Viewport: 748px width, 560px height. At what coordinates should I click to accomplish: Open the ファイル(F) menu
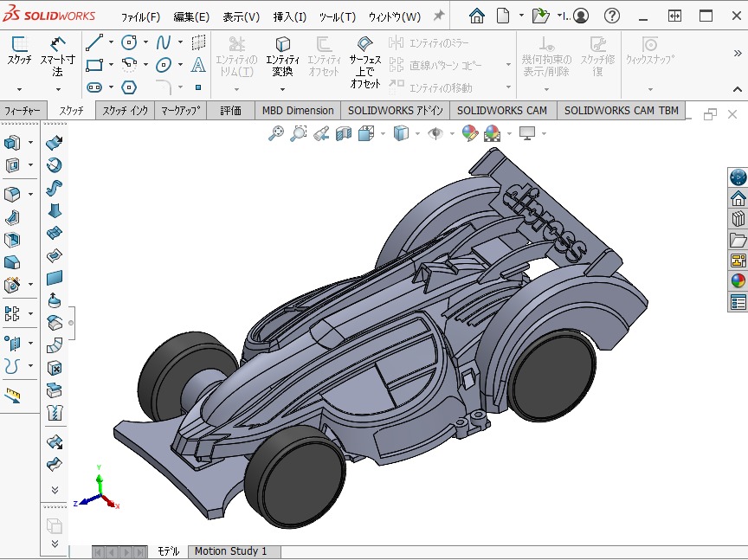[140, 17]
